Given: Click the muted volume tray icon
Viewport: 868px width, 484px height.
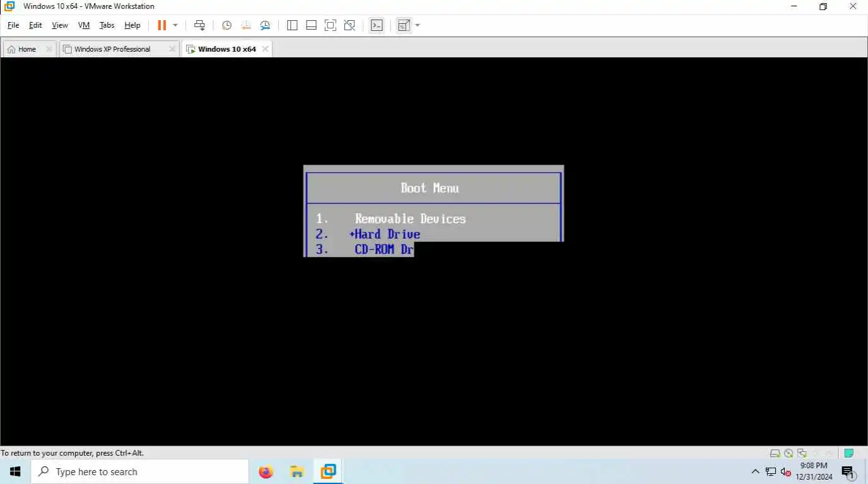Looking at the screenshot, I should click(x=785, y=471).
